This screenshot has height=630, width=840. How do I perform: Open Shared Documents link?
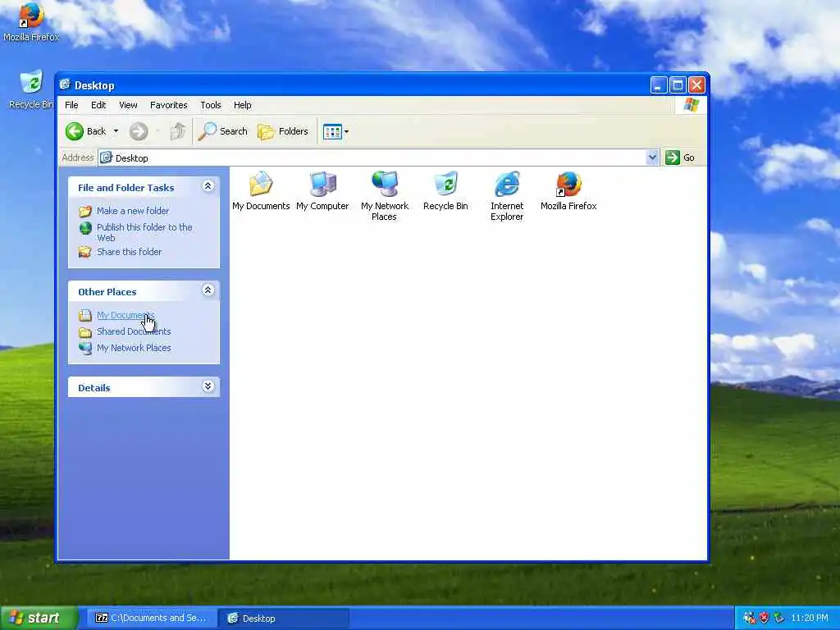[x=134, y=331]
